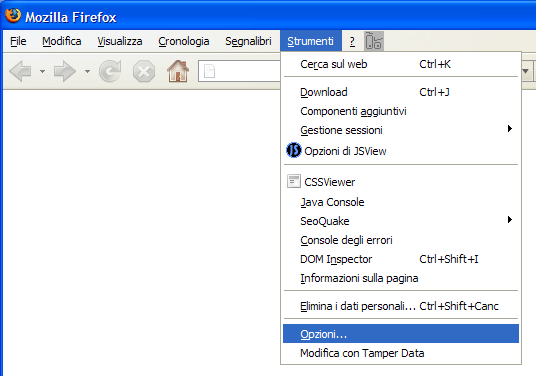Open the Segnalibri menu

pos(248,41)
